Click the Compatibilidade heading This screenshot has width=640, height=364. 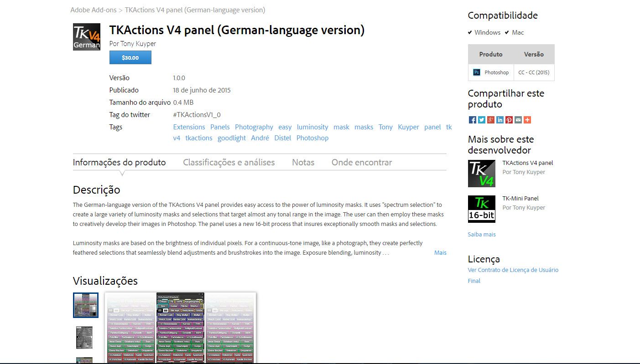click(x=503, y=15)
